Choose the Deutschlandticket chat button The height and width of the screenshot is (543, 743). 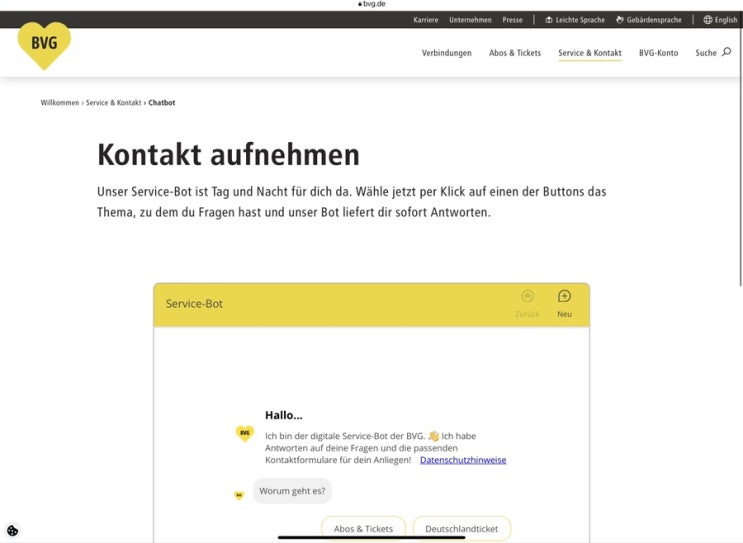[462, 528]
